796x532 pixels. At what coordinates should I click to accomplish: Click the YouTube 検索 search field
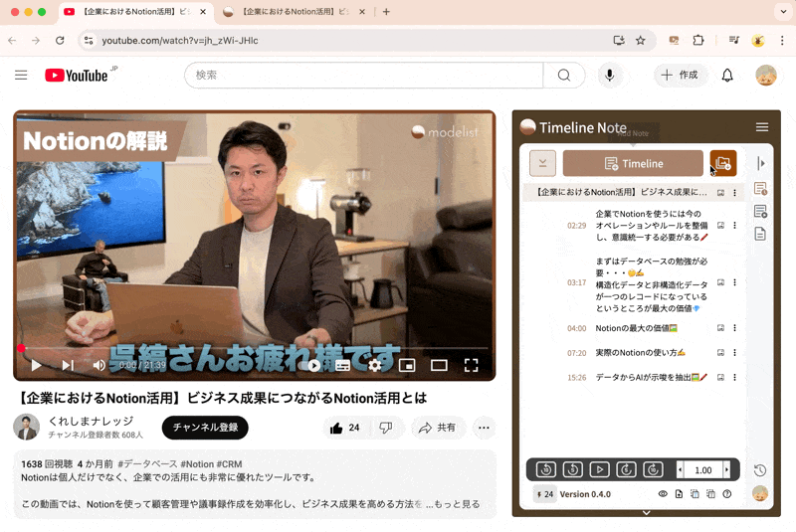363,76
